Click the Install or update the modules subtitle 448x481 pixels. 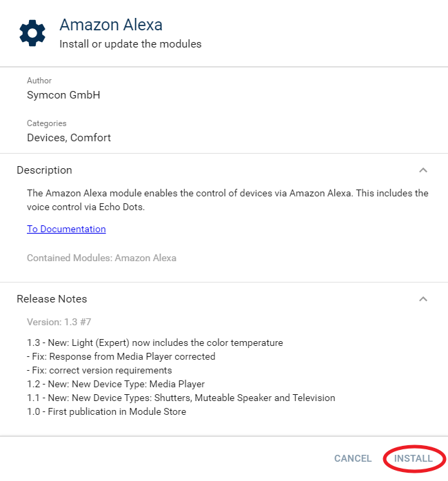click(x=130, y=44)
